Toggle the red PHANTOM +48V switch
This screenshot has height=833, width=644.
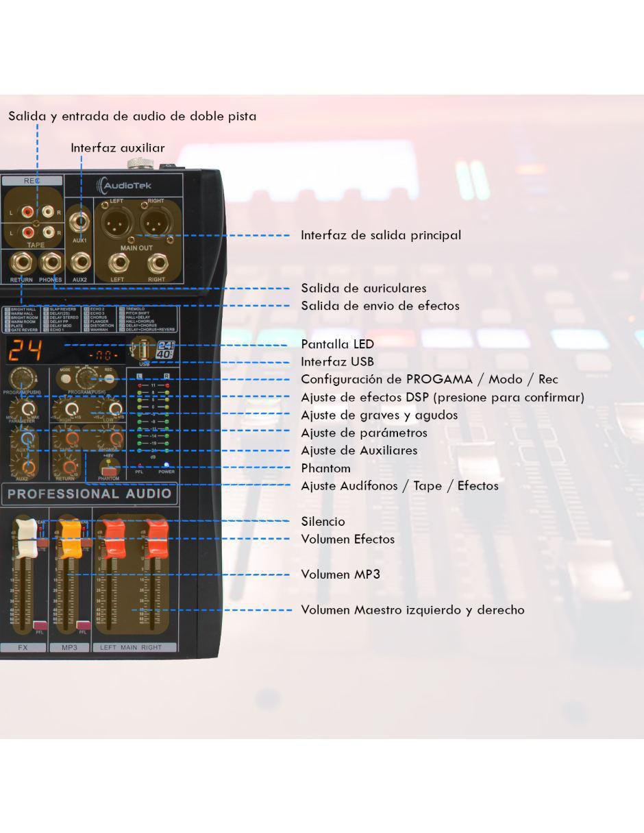tap(108, 471)
